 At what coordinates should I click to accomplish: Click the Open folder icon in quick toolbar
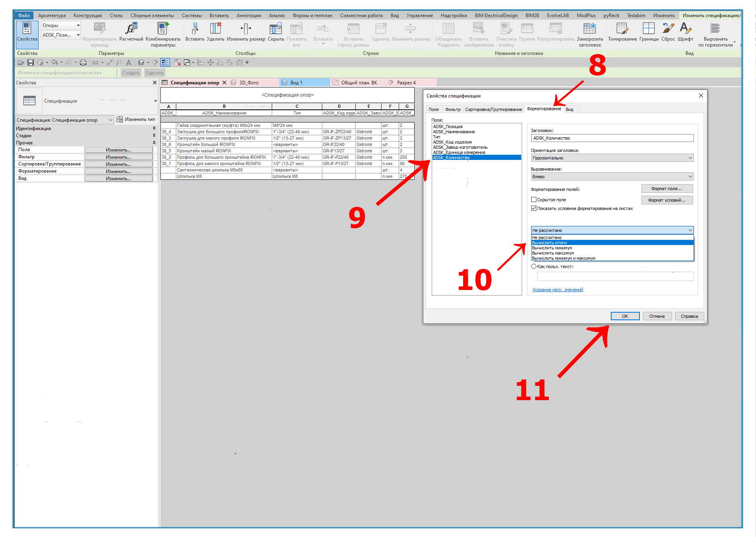[21, 62]
